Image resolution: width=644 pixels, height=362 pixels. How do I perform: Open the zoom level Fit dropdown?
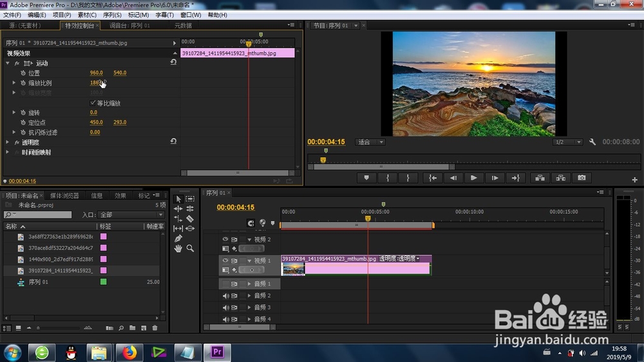(x=370, y=142)
